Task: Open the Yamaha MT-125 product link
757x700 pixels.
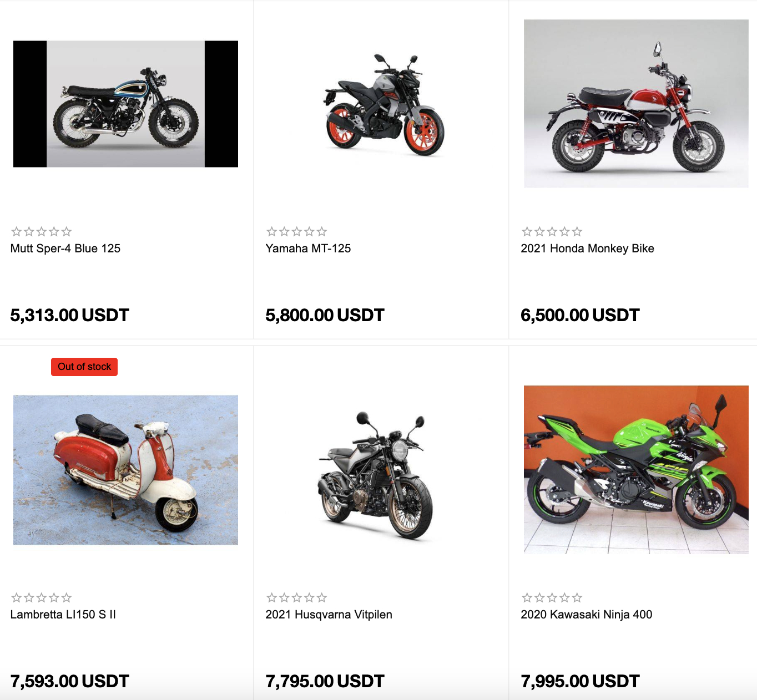Action: (308, 248)
